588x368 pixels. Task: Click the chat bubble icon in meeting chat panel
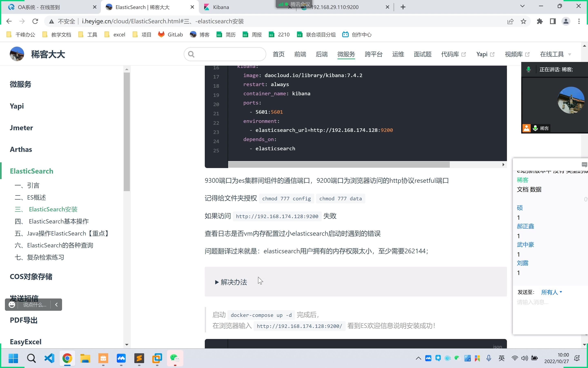click(x=584, y=165)
